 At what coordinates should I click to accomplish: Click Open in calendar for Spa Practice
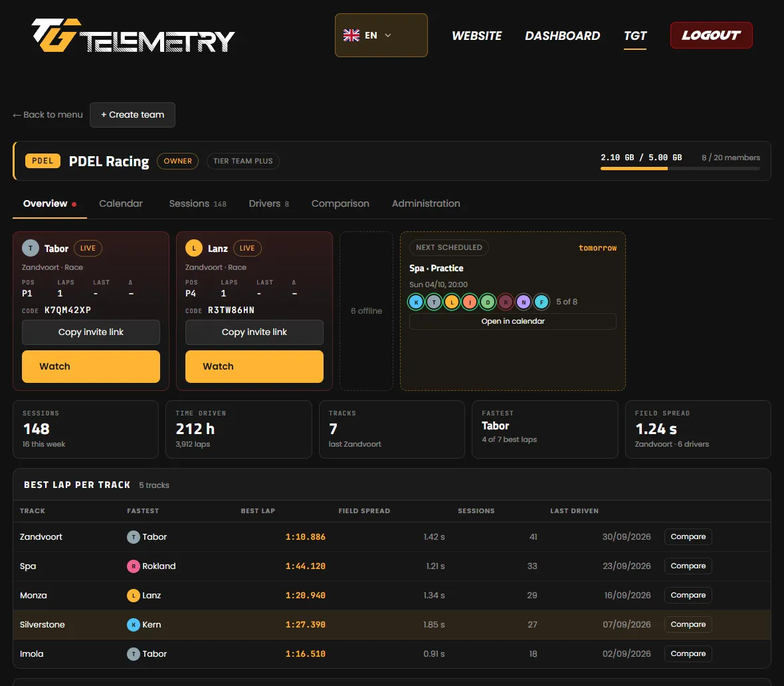tap(512, 321)
